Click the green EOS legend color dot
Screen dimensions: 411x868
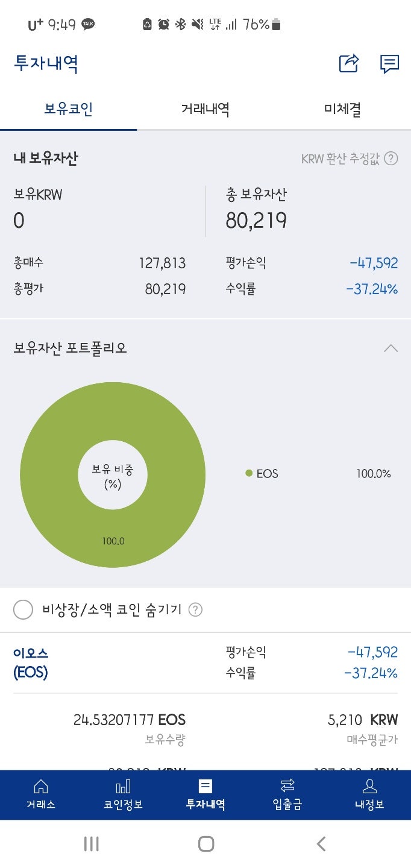[x=249, y=474]
